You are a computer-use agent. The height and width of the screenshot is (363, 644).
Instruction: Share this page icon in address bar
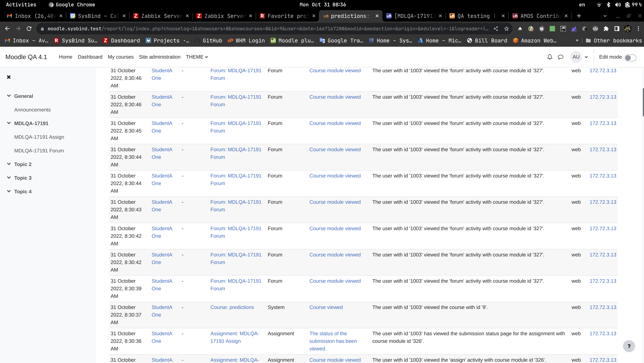(496, 29)
